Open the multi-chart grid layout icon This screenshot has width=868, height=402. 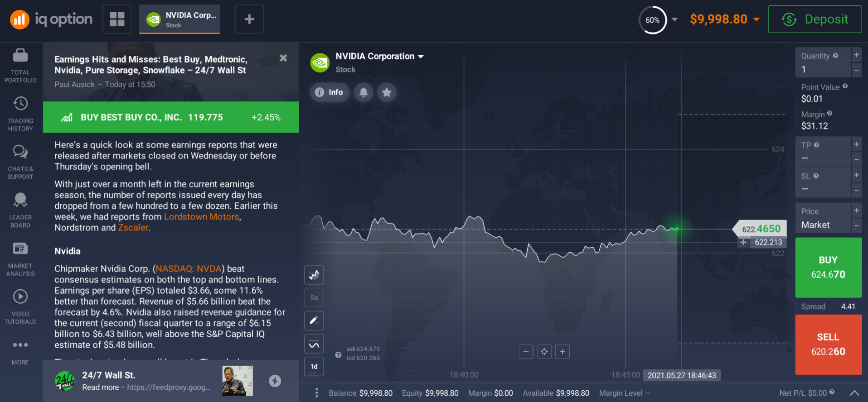coord(117,19)
